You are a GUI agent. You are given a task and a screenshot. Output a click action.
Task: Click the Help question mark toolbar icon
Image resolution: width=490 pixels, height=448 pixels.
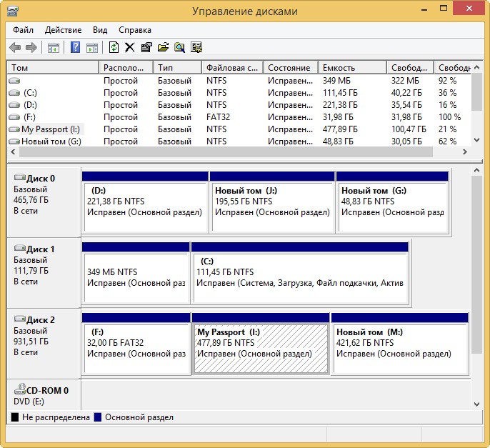tap(75, 48)
